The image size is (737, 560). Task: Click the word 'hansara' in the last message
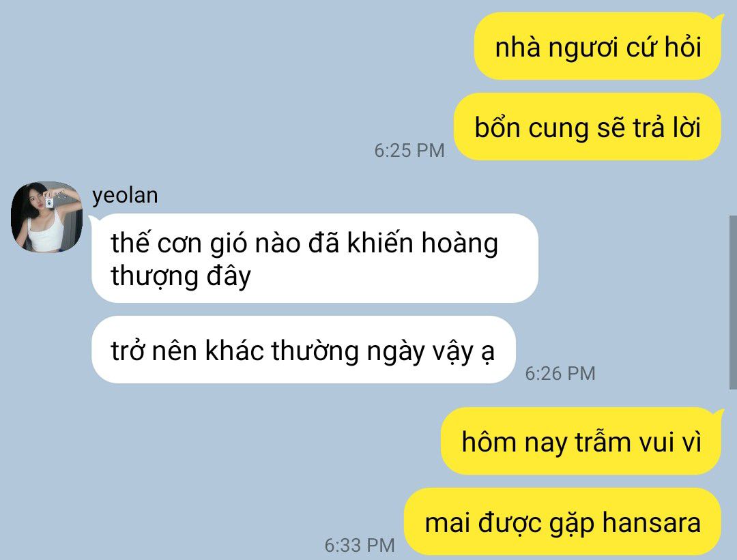(x=652, y=522)
